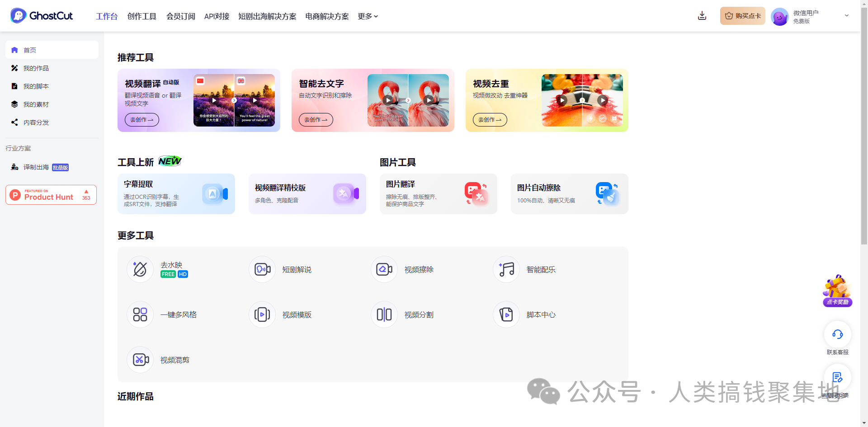The image size is (868, 427).
Task: Open 内容分发 from the sidebar
Action: [36, 122]
